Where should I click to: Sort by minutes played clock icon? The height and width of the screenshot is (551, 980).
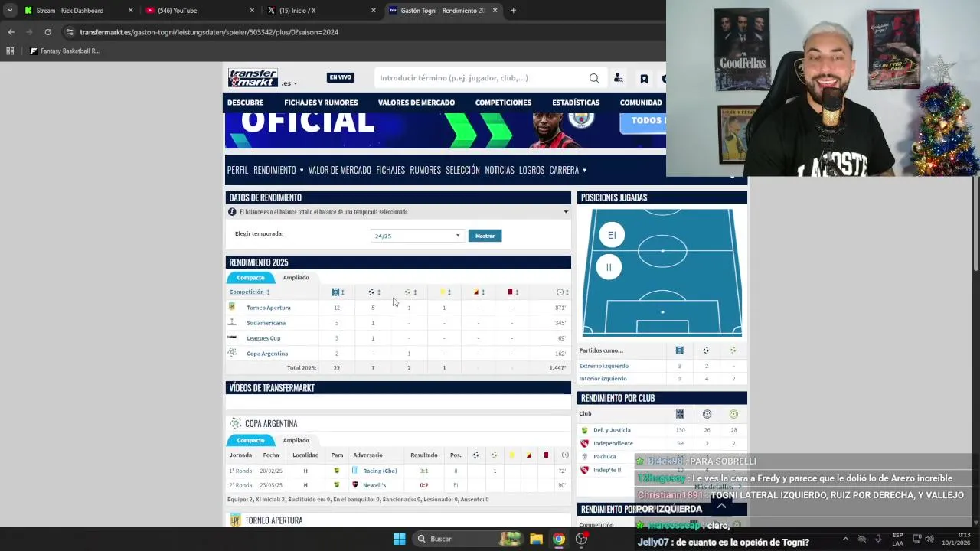click(x=560, y=292)
